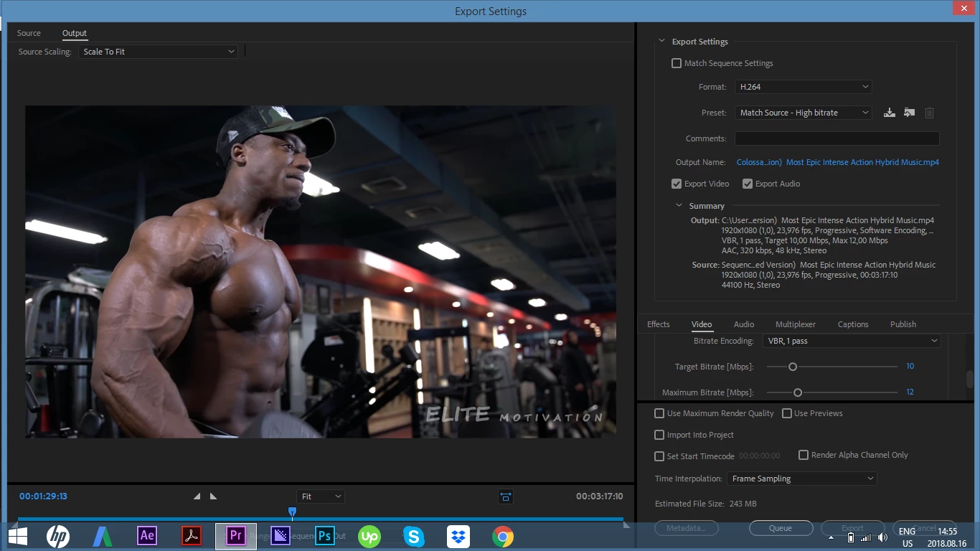980x551 pixels.
Task: Click the video preview frame
Action: point(321,272)
